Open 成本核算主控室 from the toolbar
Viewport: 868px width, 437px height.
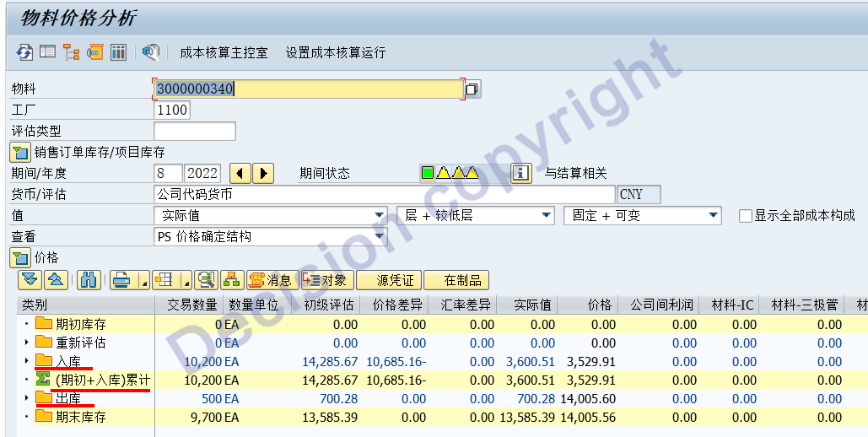pyautogui.click(x=224, y=52)
